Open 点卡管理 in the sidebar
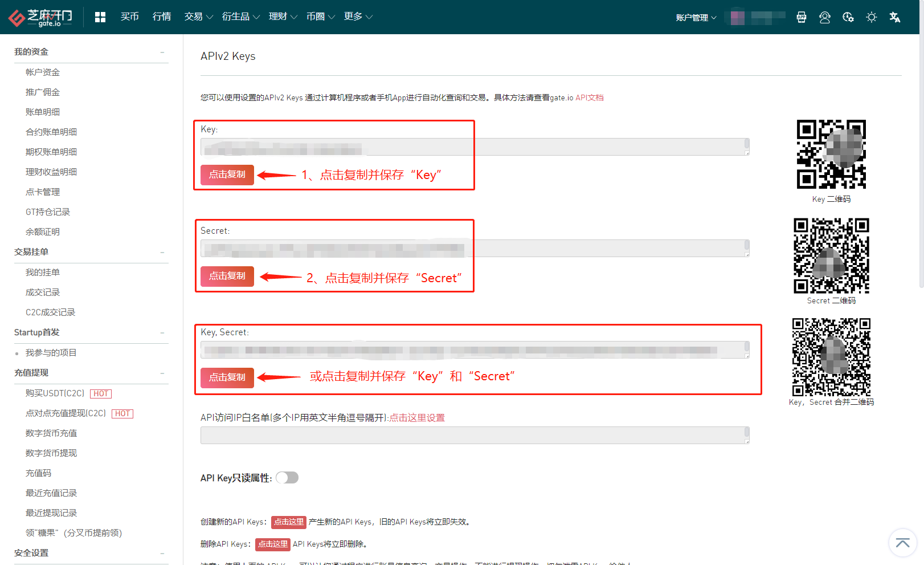The width and height of the screenshot is (924, 565). click(x=43, y=192)
